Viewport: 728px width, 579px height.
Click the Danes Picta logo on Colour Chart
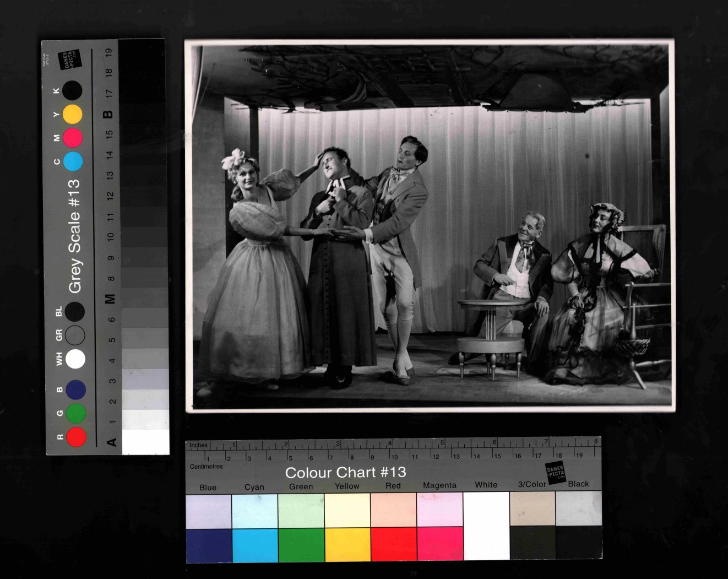click(555, 473)
